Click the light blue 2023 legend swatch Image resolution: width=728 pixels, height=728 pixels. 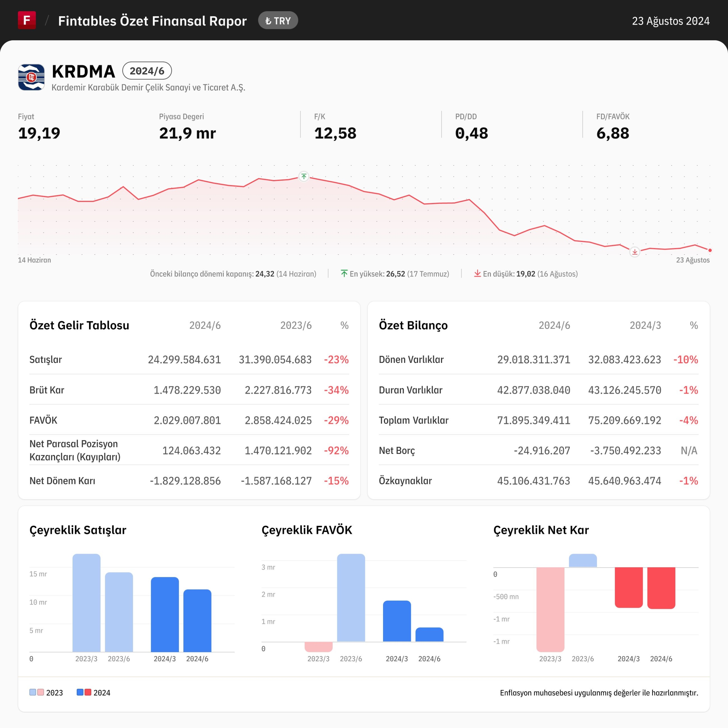tap(33, 692)
